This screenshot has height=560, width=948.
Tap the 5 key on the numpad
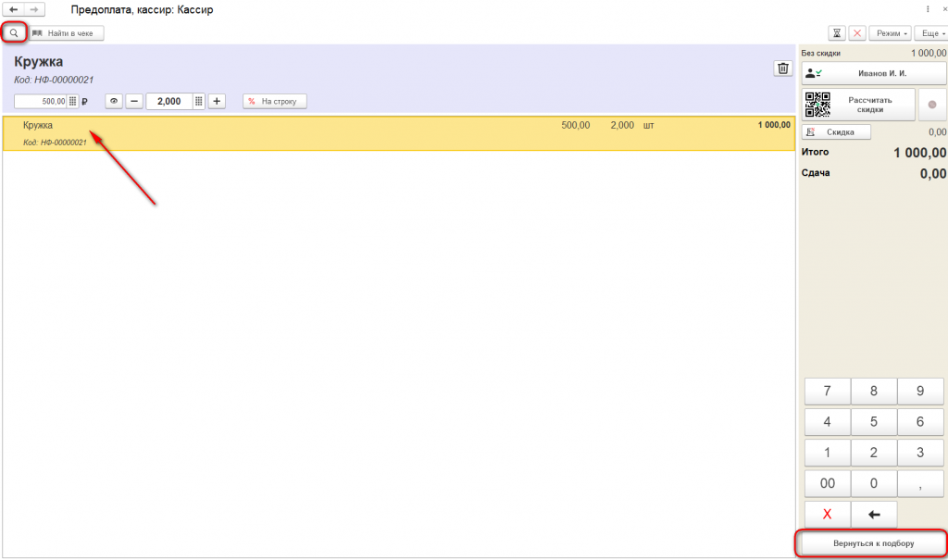pyautogui.click(x=874, y=422)
